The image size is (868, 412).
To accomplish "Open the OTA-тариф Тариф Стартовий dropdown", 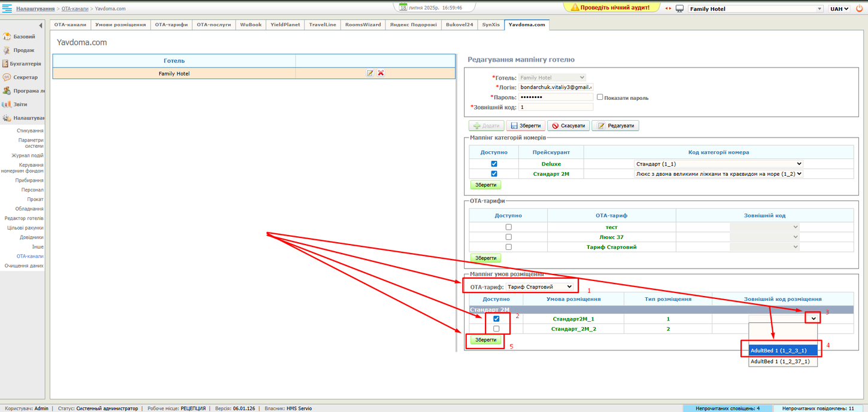I will click(539, 287).
